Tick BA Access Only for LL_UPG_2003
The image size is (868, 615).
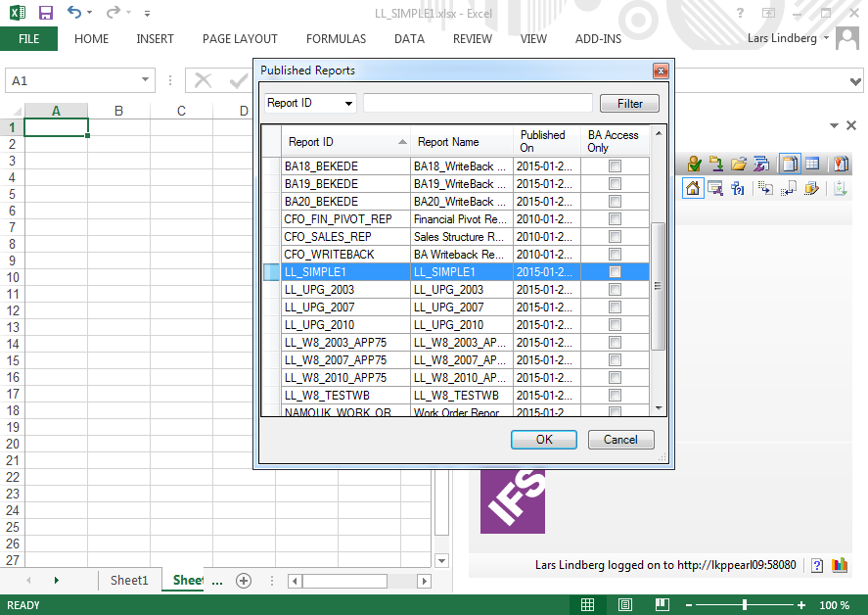615,290
